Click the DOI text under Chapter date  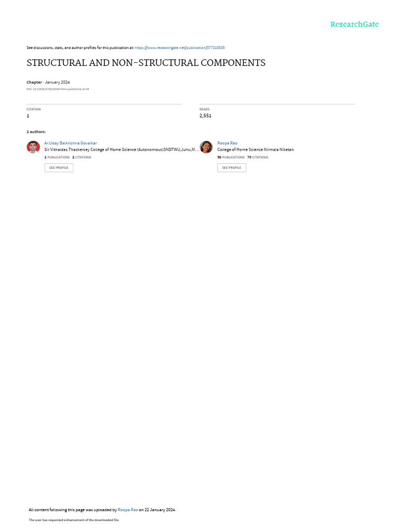[58, 89]
